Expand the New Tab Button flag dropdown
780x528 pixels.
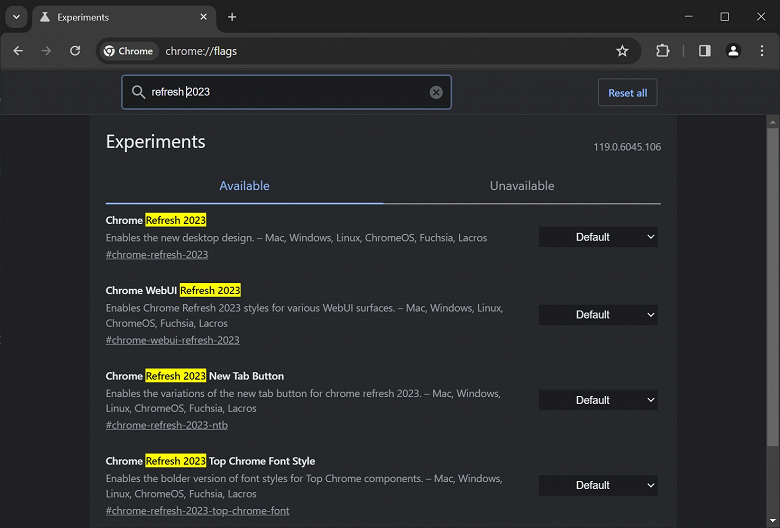pos(598,400)
